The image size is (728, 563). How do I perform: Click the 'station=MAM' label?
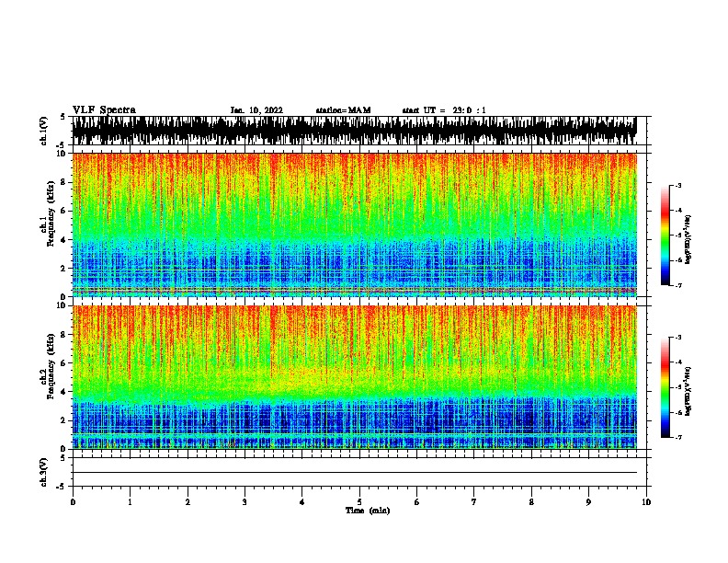[x=343, y=110]
